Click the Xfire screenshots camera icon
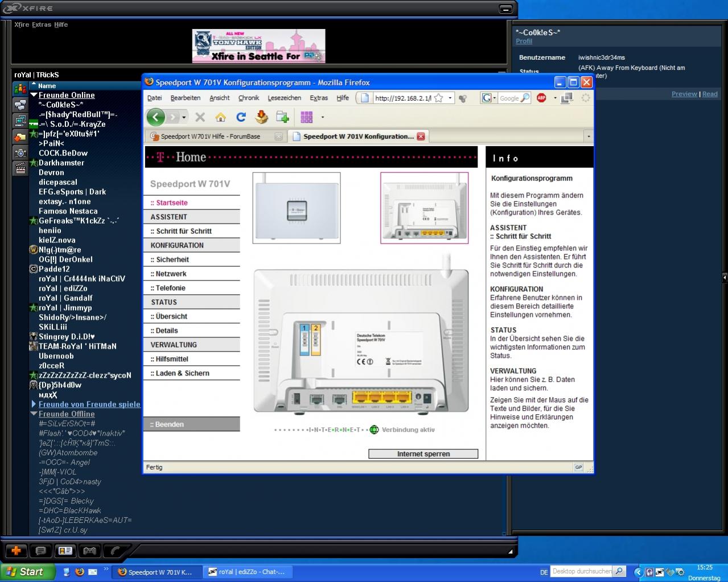 [x=20, y=152]
